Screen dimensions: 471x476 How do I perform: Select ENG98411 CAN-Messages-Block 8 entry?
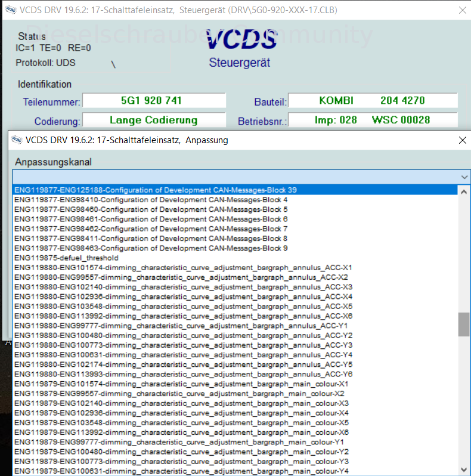(235, 239)
